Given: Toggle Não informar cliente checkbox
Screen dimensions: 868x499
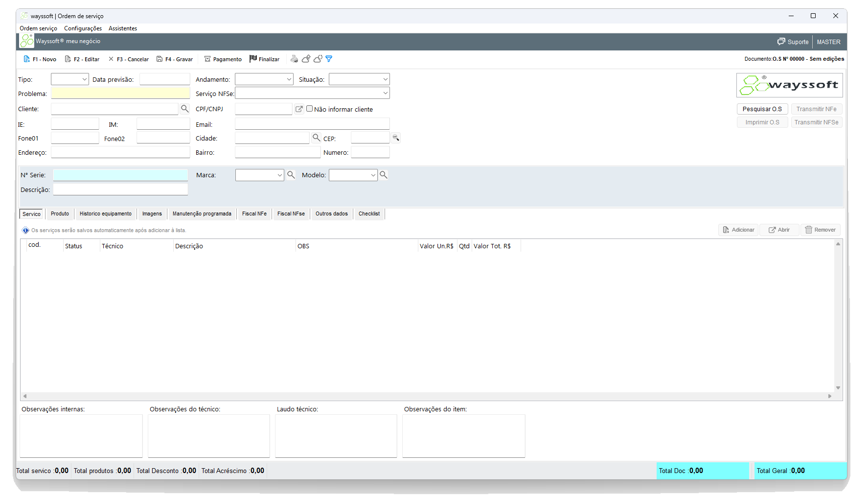Looking at the screenshot, I should coord(310,109).
